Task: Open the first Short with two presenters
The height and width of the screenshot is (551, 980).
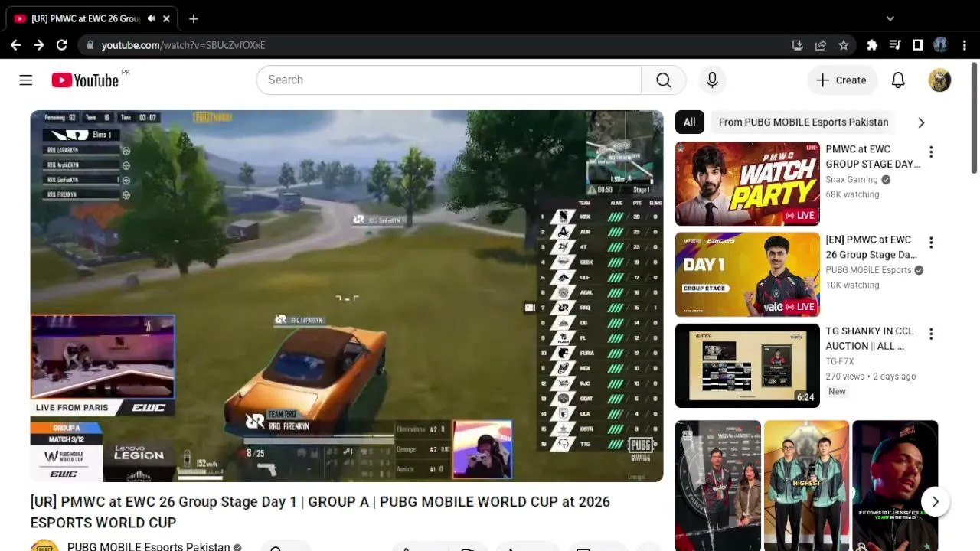Action: coord(718,485)
